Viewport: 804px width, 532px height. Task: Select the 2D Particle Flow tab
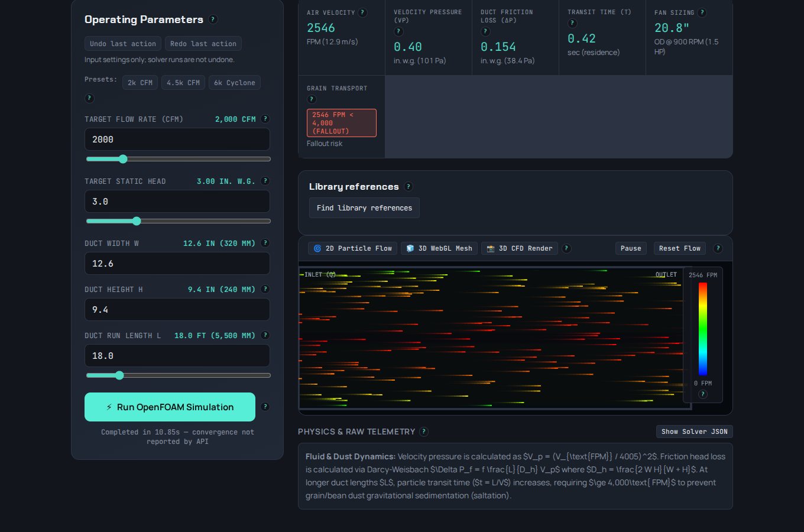click(352, 248)
